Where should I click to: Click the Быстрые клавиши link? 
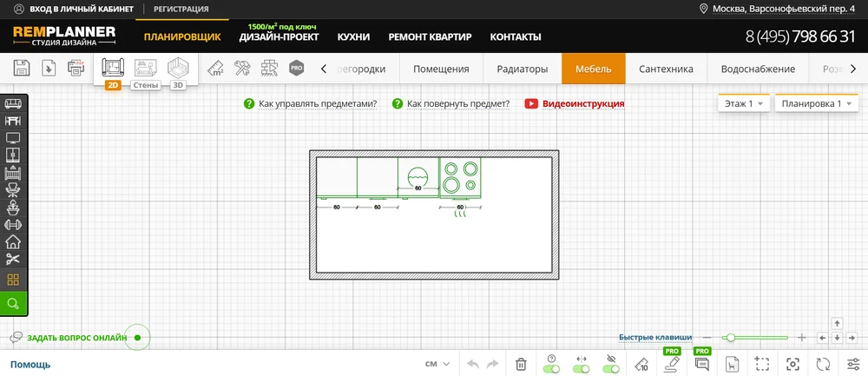coord(655,337)
